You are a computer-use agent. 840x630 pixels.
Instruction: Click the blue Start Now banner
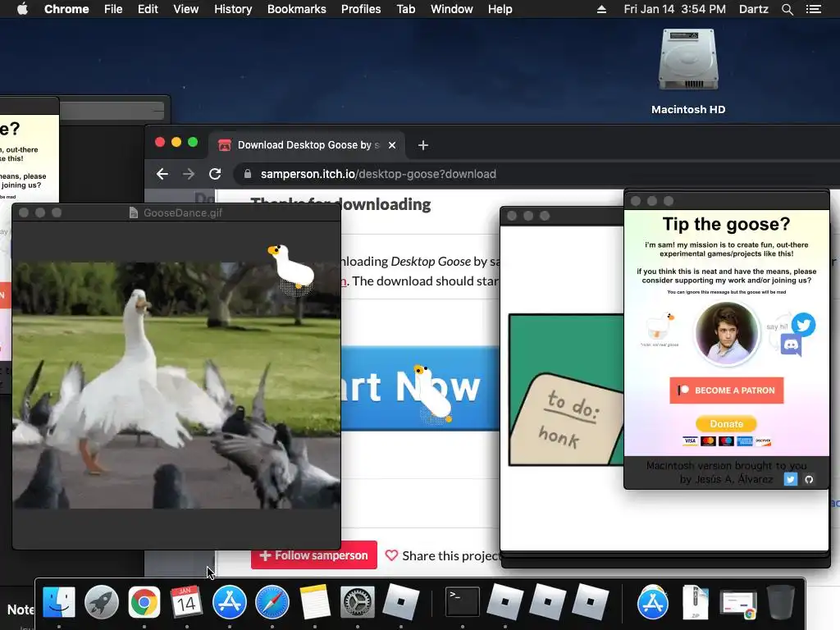point(421,388)
